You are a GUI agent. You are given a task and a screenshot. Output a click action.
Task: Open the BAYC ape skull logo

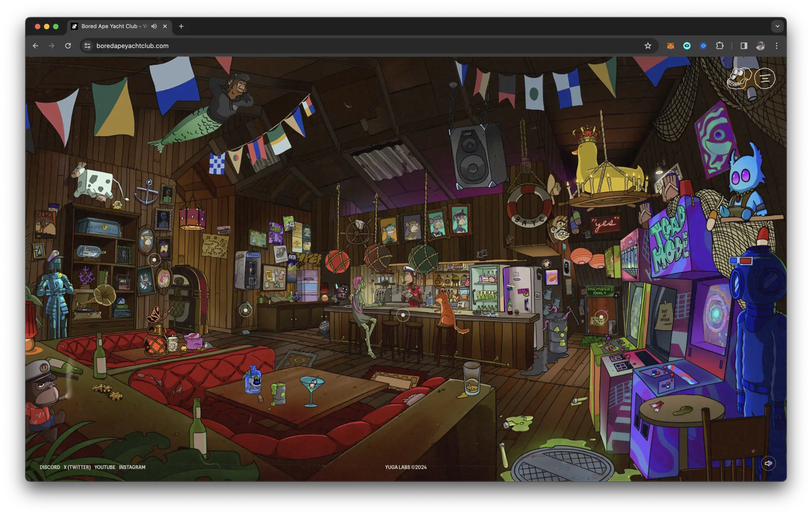tap(738, 78)
